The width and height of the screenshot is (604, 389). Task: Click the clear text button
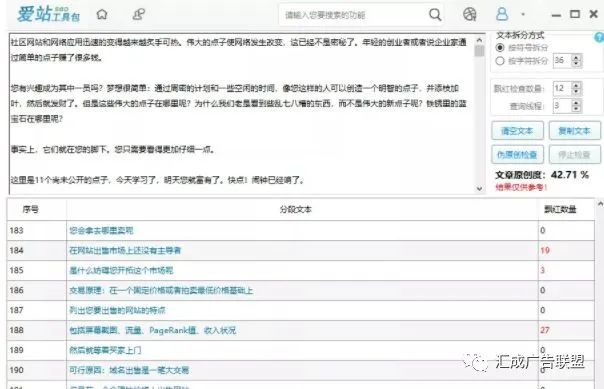pyautogui.click(x=517, y=131)
